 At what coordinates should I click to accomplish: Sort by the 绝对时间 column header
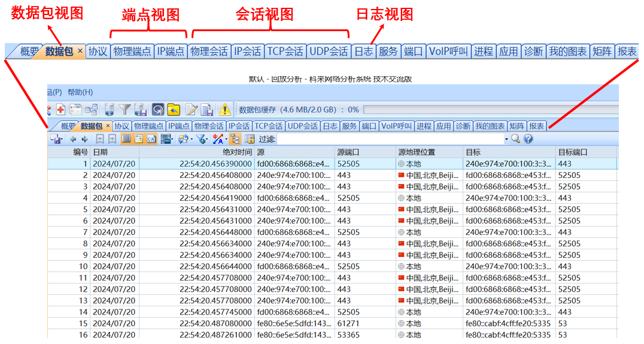[x=197, y=152]
